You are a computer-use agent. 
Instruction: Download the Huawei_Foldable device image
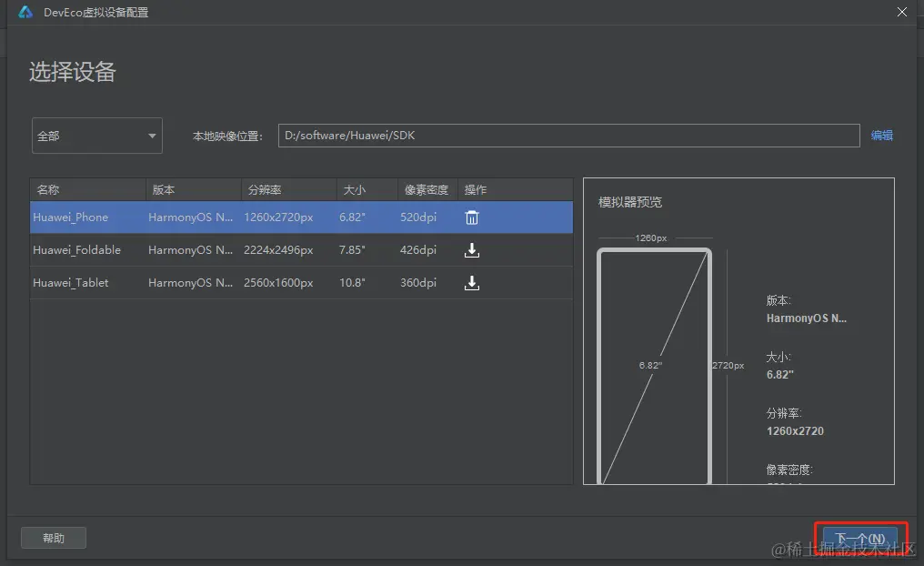472,250
